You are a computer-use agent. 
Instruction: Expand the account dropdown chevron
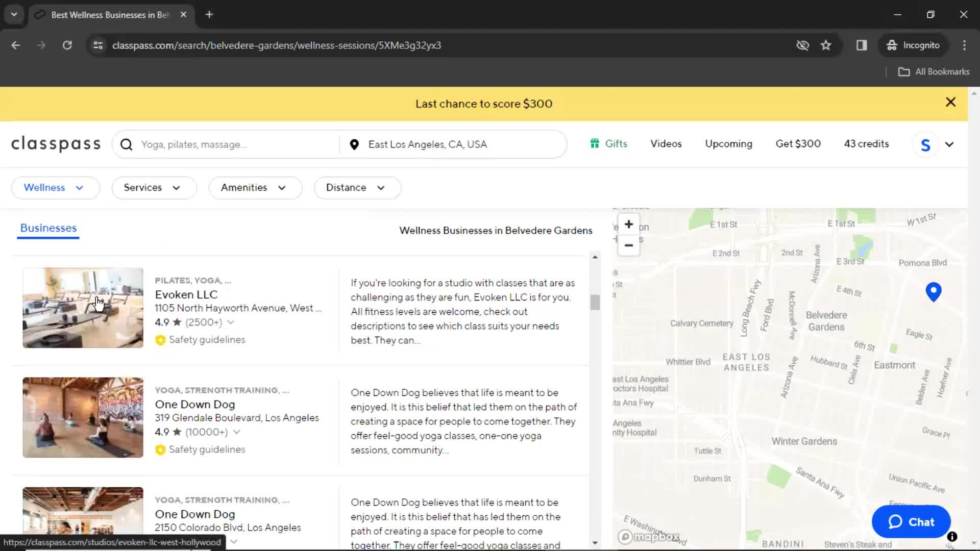pos(949,144)
